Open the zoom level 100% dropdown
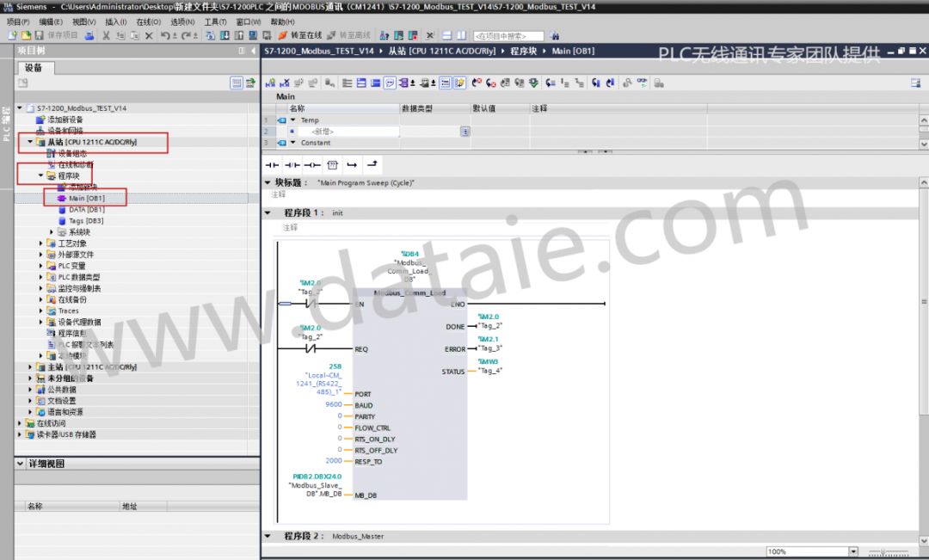This screenshot has height=560, width=929. click(853, 551)
